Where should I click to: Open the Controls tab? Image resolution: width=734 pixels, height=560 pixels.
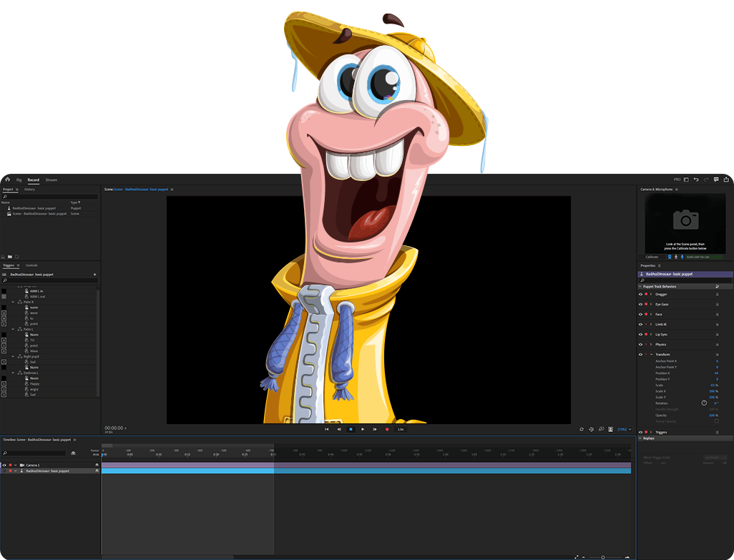[x=31, y=265]
